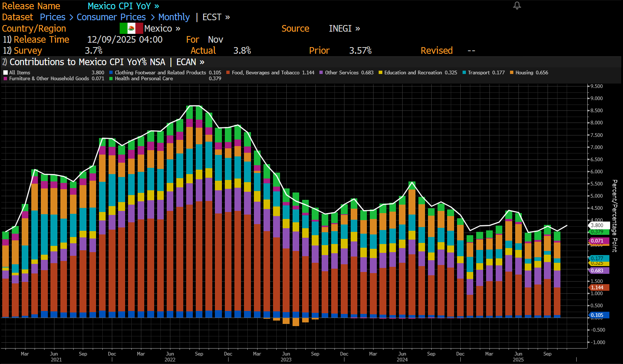This screenshot has height=364, width=623.
Task: Click the Prior value 3.57%
Action: click(360, 50)
